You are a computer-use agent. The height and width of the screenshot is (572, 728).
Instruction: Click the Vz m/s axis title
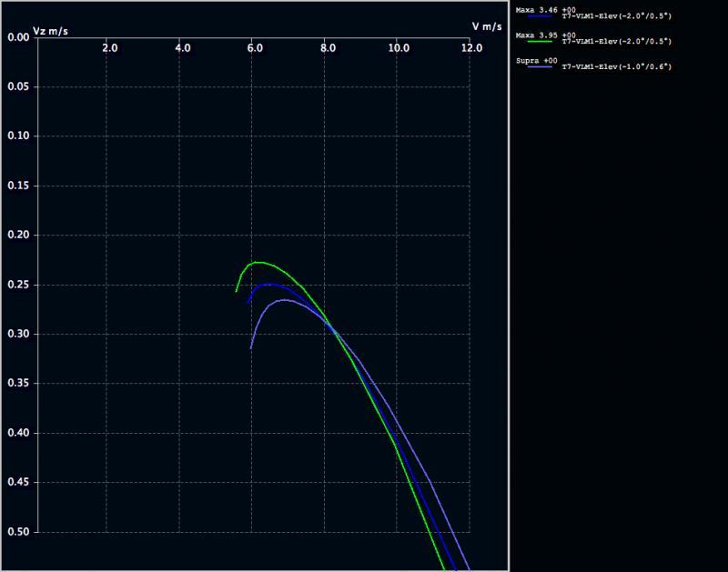point(50,32)
